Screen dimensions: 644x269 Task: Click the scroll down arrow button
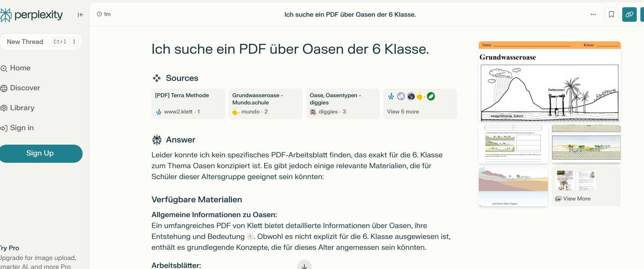tap(304, 266)
